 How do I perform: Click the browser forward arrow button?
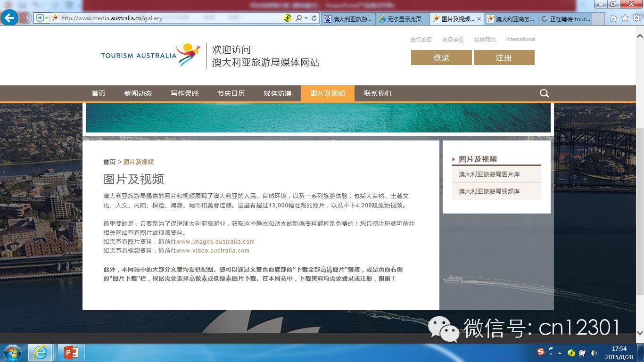(26, 18)
